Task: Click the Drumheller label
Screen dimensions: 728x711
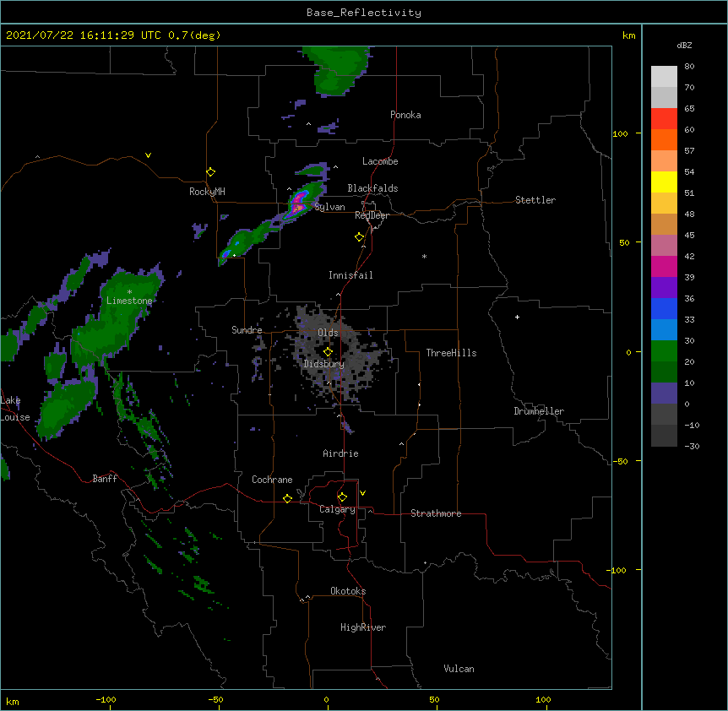Action: click(539, 411)
